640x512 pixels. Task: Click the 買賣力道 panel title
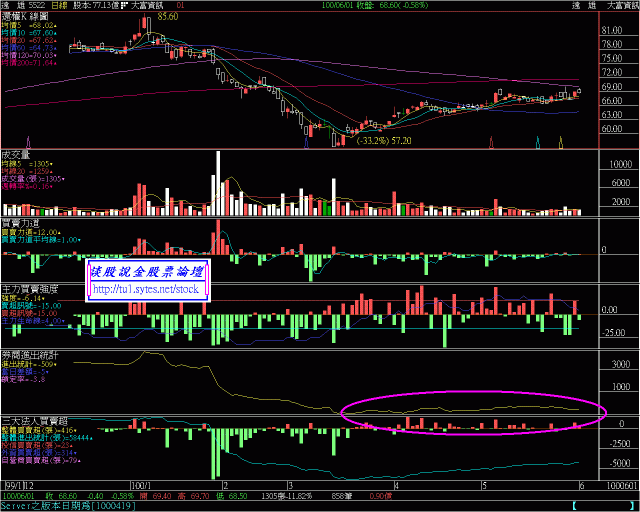20,223
